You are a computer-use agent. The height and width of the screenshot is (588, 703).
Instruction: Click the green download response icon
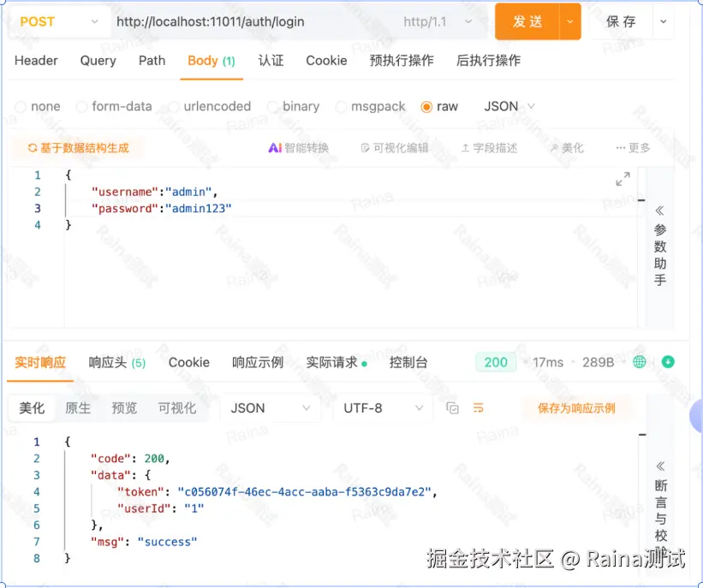point(668,362)
